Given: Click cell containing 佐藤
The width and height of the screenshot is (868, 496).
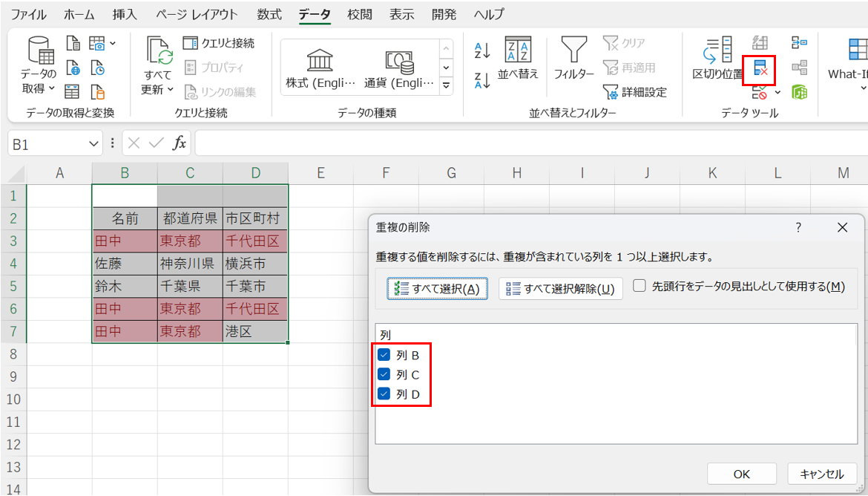Looking at the screenshot, I should click(125, 264).
